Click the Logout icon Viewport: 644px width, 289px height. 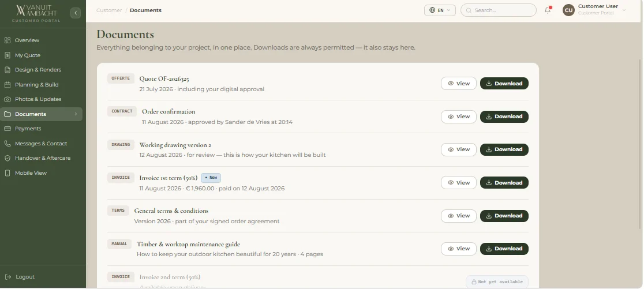click(x=8, y=277)
